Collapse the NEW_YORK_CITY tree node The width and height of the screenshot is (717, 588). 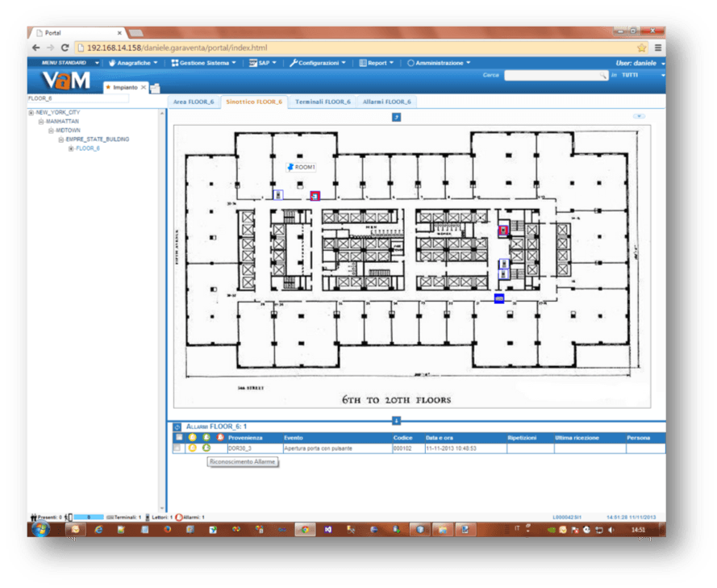[31, 112]
